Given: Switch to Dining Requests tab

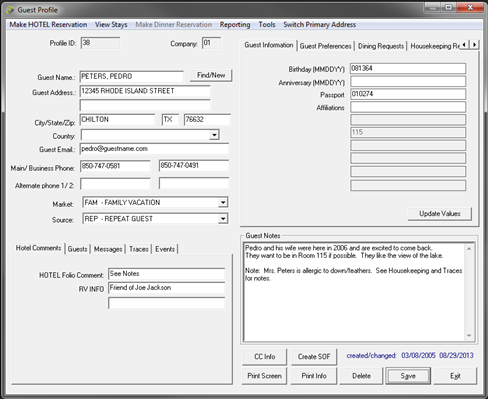Looking at the screenshot, I should pyautogui.click(x=381, y=46).
